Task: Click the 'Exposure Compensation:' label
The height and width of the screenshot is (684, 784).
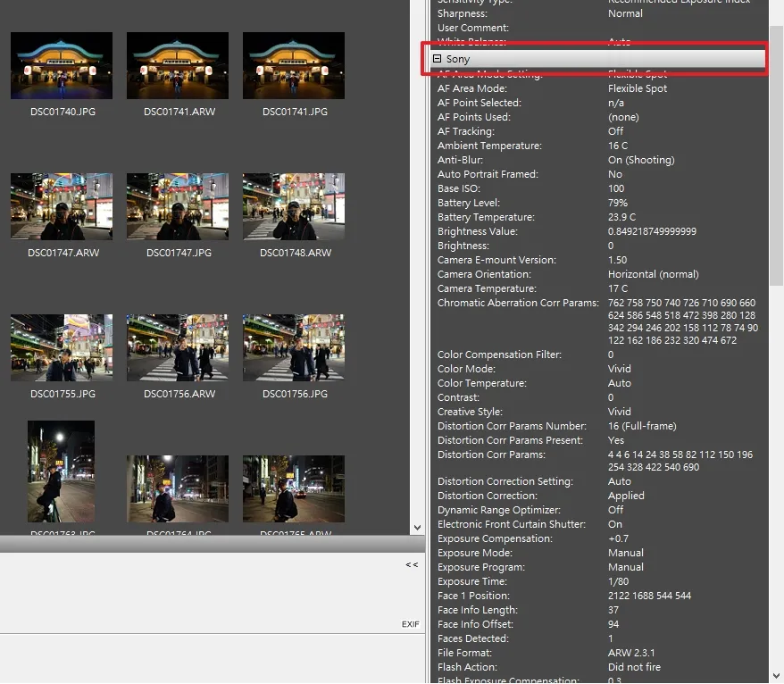Action: click(495, 538)
